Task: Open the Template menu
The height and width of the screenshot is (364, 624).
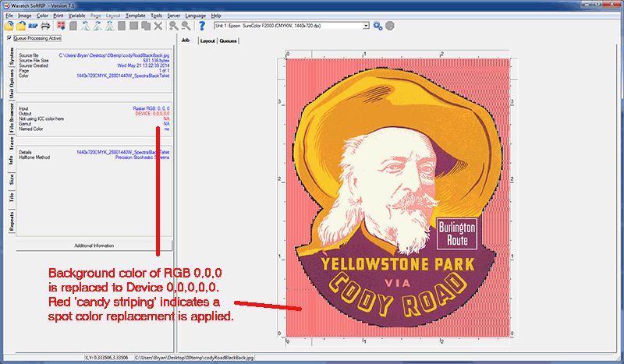Action: tap(135, 16)
